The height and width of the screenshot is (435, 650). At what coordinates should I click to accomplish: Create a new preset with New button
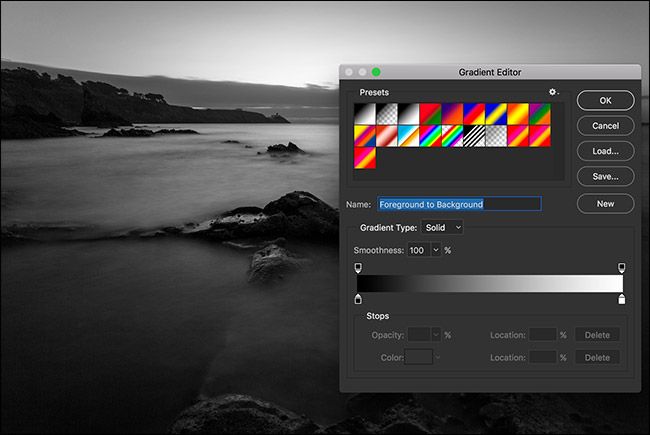coord(605,204)
